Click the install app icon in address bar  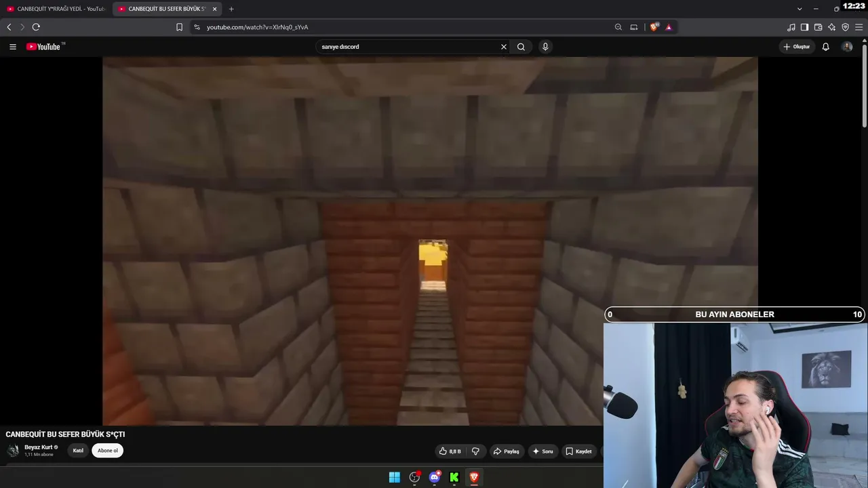click(x=633, y=27)
